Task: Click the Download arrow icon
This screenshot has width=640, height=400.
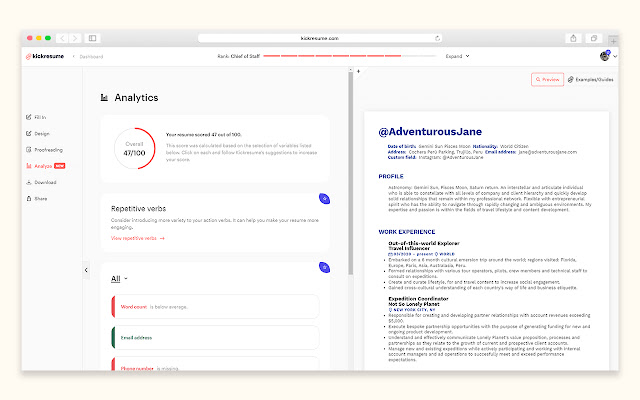Action: click(x=29, y=182)
